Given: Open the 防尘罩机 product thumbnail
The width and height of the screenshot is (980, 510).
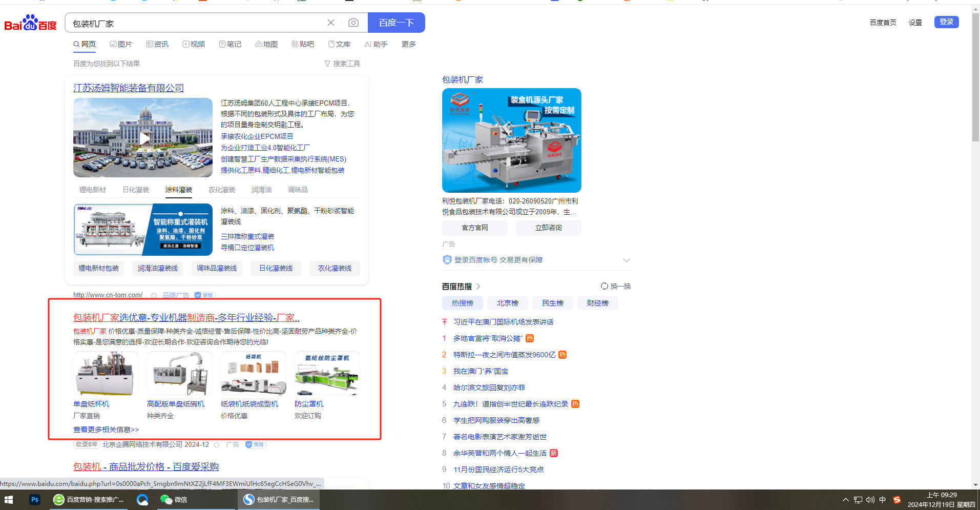Looking at the screenshot, I should (327, 373).
